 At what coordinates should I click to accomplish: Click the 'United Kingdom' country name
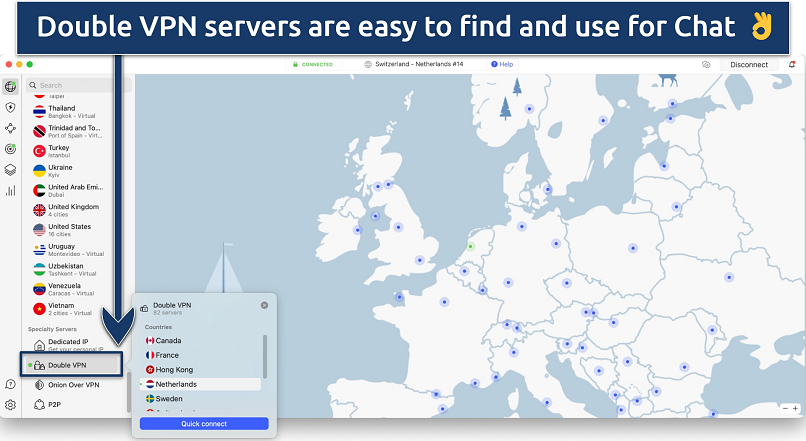click(x=74, y=207)
